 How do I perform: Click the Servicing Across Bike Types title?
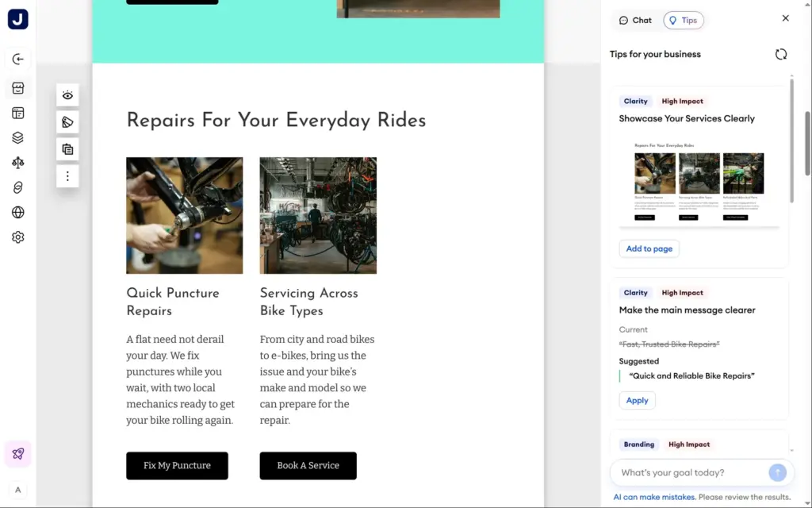coord(309,302)
